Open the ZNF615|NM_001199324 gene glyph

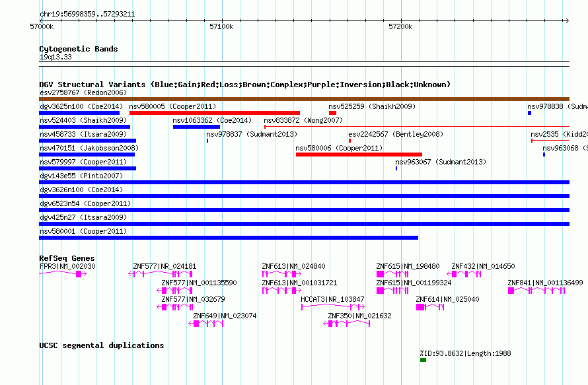click(x=392, y=291)
